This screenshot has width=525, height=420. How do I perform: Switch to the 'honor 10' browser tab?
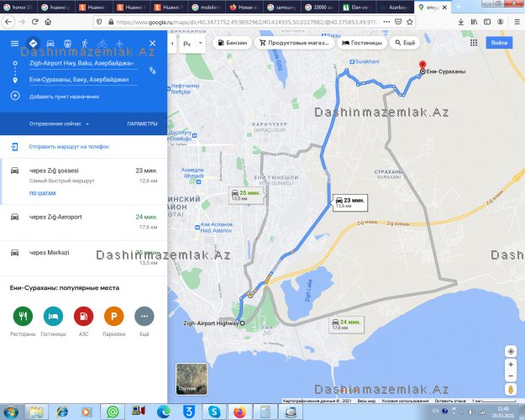(x=18, y=7)
